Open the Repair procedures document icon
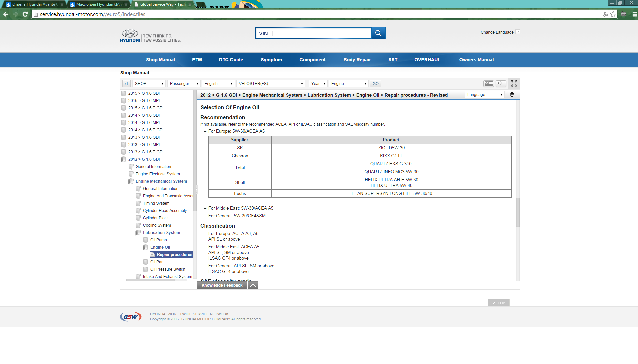 point(152,255)
